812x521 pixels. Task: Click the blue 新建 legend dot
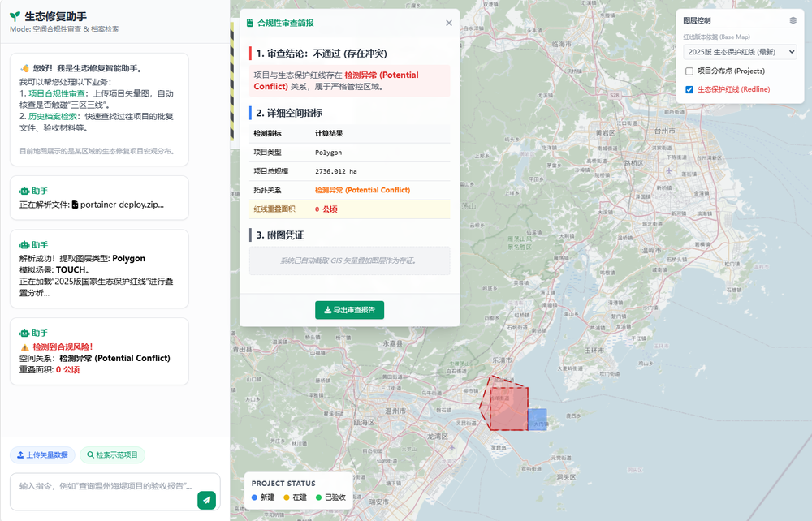[254, 497]
